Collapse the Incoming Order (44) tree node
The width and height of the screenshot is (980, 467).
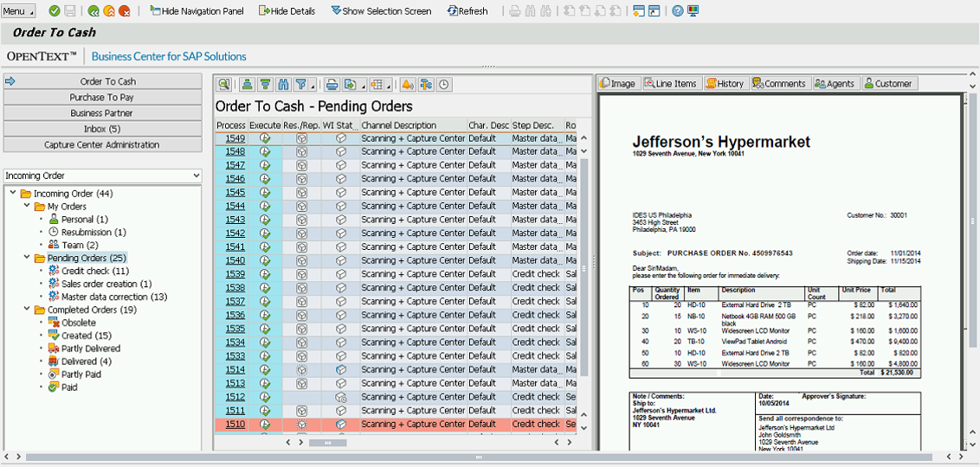(x=14, y=194)
